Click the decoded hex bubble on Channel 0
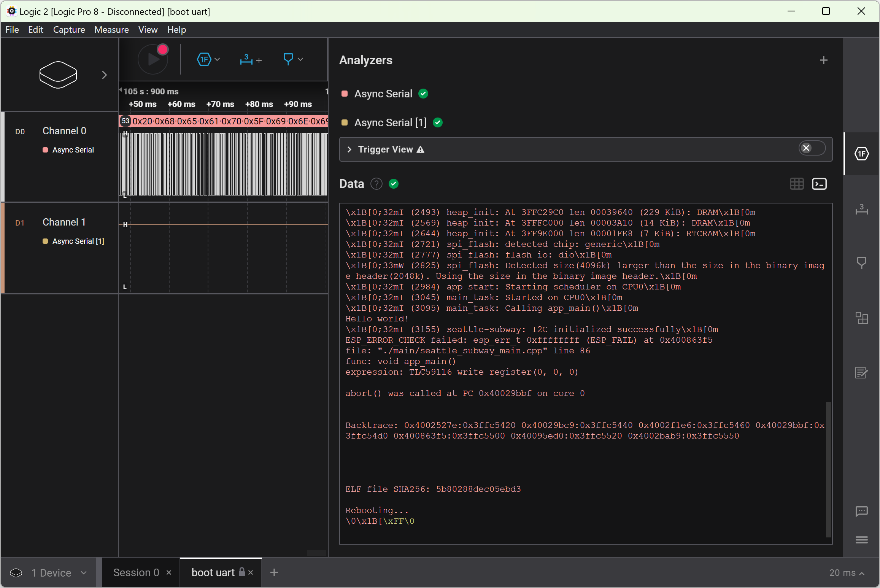Viewport: 880px width, 588px height. [223, 121]
